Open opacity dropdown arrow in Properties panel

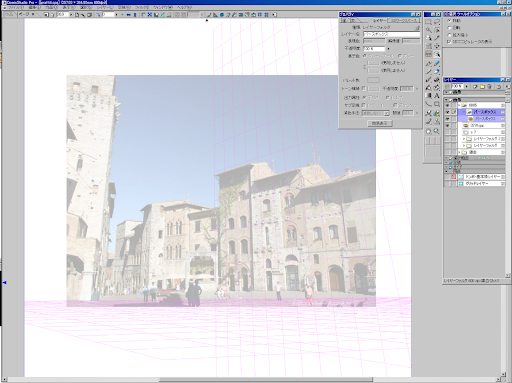point(388,49)
